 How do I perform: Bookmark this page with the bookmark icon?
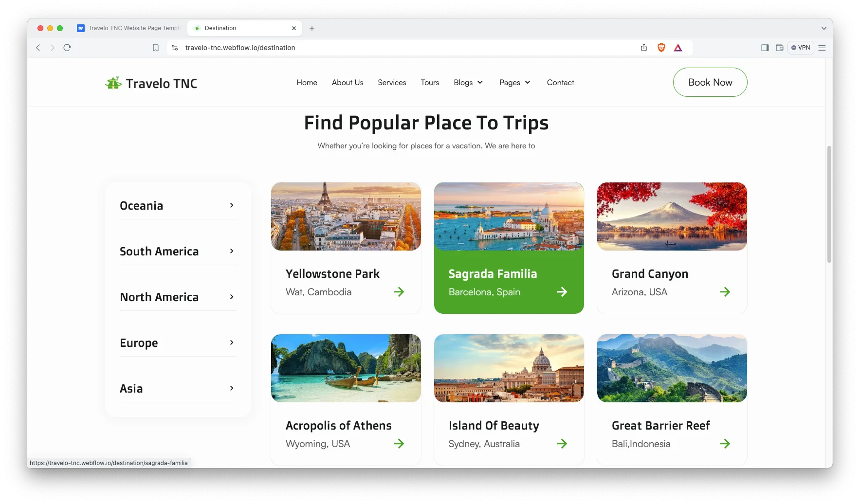[156, 48]
